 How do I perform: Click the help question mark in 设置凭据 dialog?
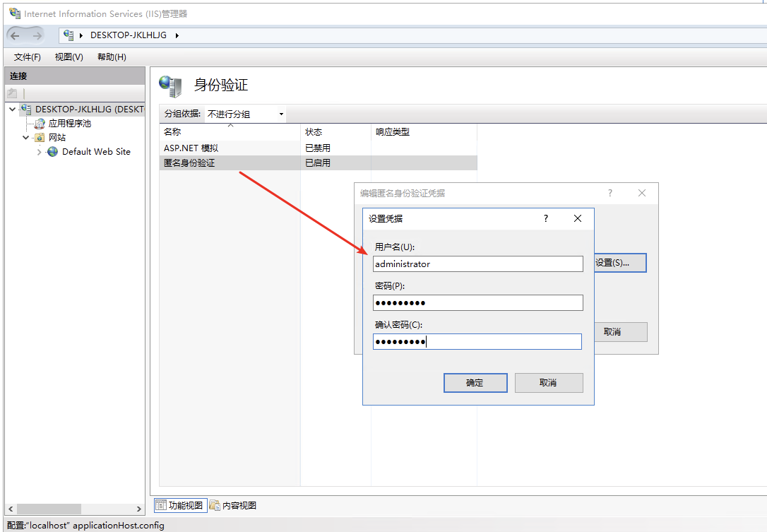point(546,218)
